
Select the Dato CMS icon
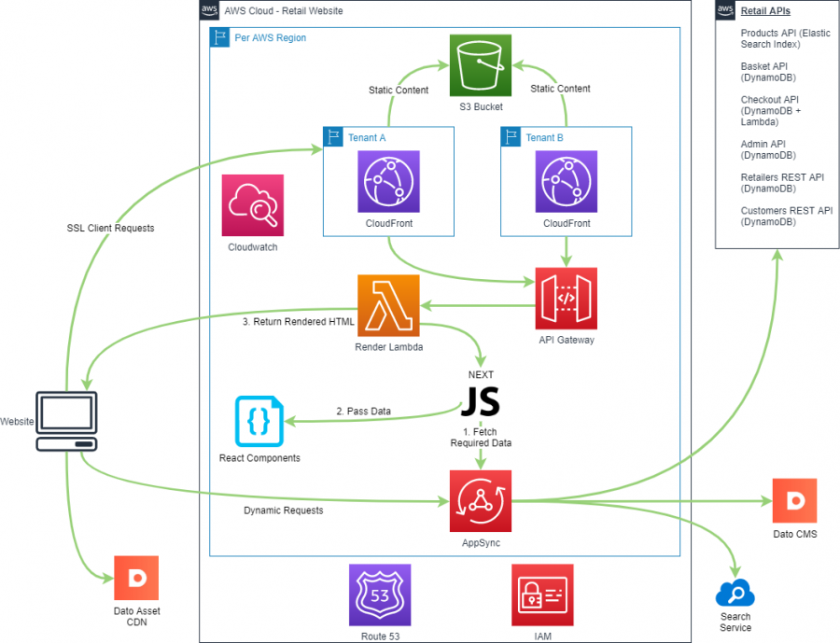[794, 501]
